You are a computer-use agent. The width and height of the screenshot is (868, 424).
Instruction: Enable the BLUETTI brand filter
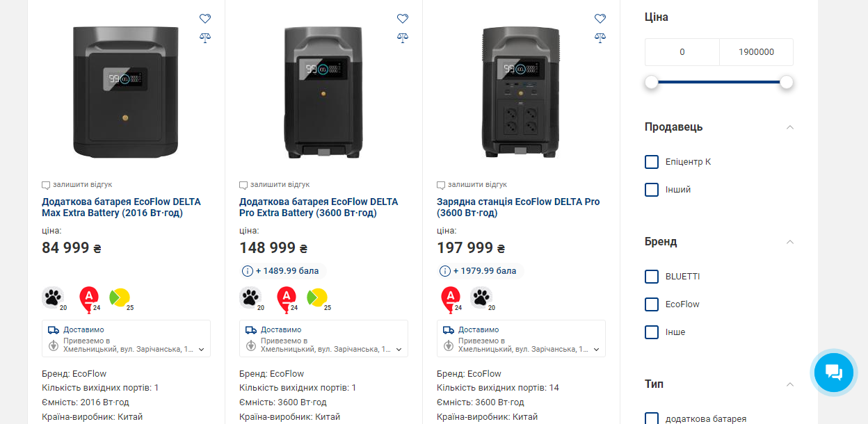[652, 277]
